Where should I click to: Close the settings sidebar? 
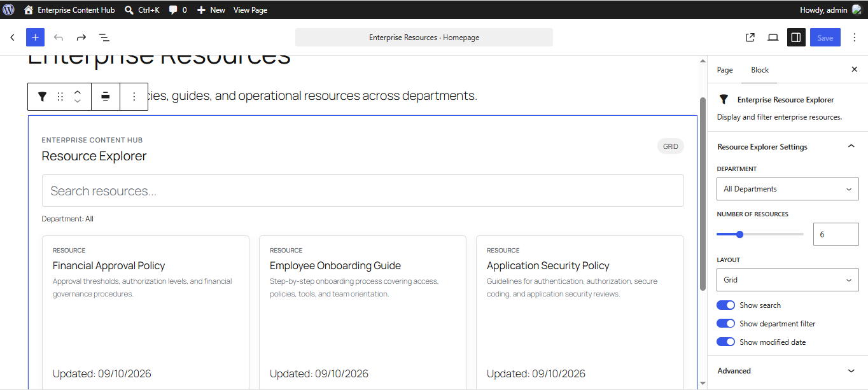click(855, 69)
